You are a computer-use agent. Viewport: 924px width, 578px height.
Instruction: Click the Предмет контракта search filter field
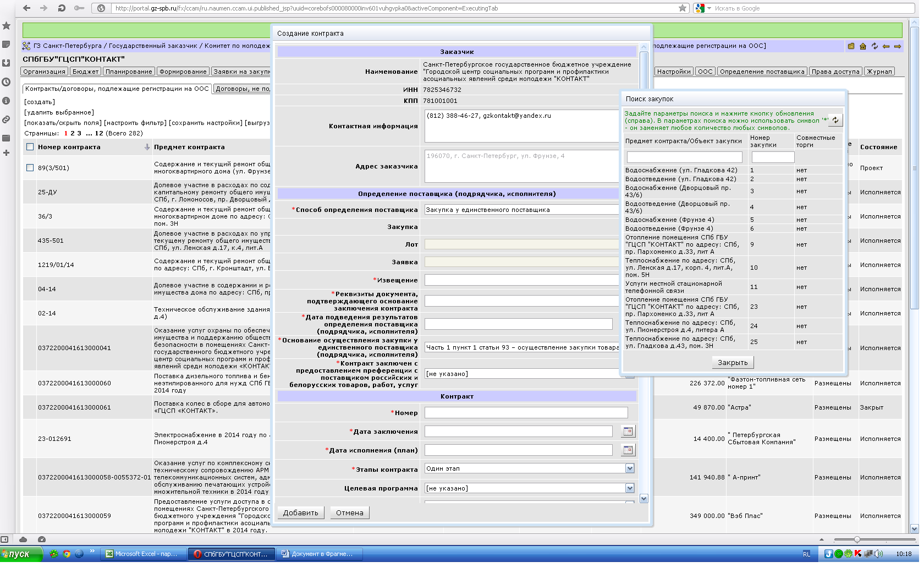coord(685,157)
